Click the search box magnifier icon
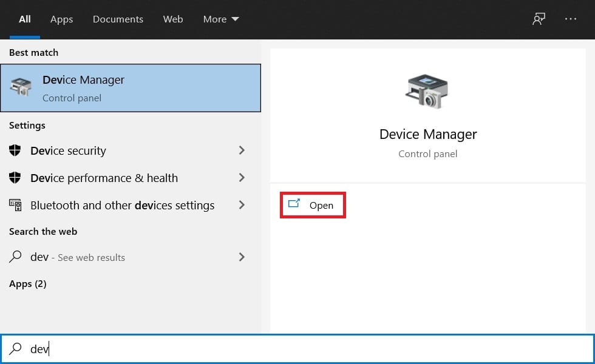 pyautogui.click(x=15, y=348)
